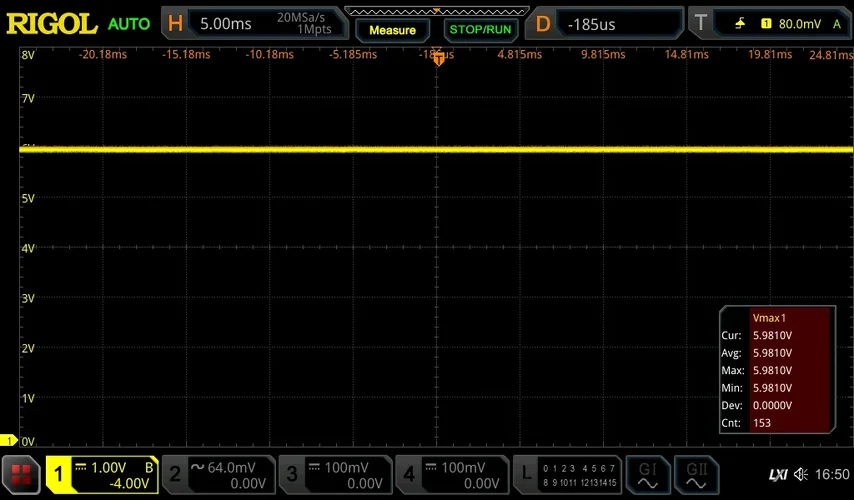Open channel 2 64.0mV scale setting
This screenshot has height=500, width=854.
(231, 467)
